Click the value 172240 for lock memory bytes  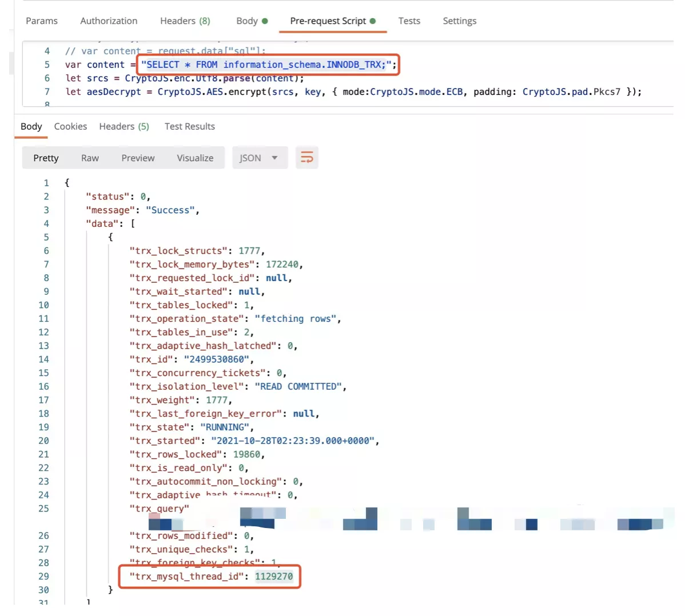pos(282,264)
